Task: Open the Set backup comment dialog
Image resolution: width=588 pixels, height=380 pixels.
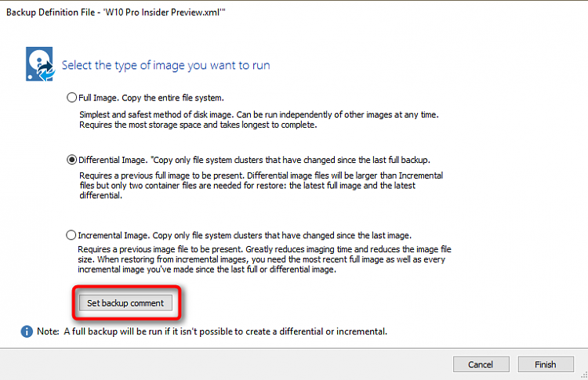Action: (x=125, y=302)
